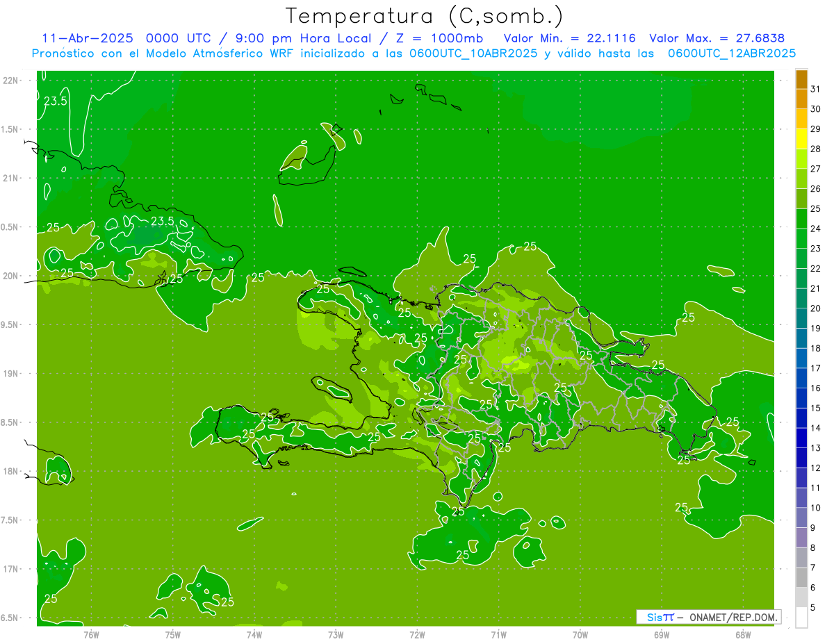This screenshot has height=644, width=834.
Task: Click legend band between 30 and 31
Action: [802, 99]
